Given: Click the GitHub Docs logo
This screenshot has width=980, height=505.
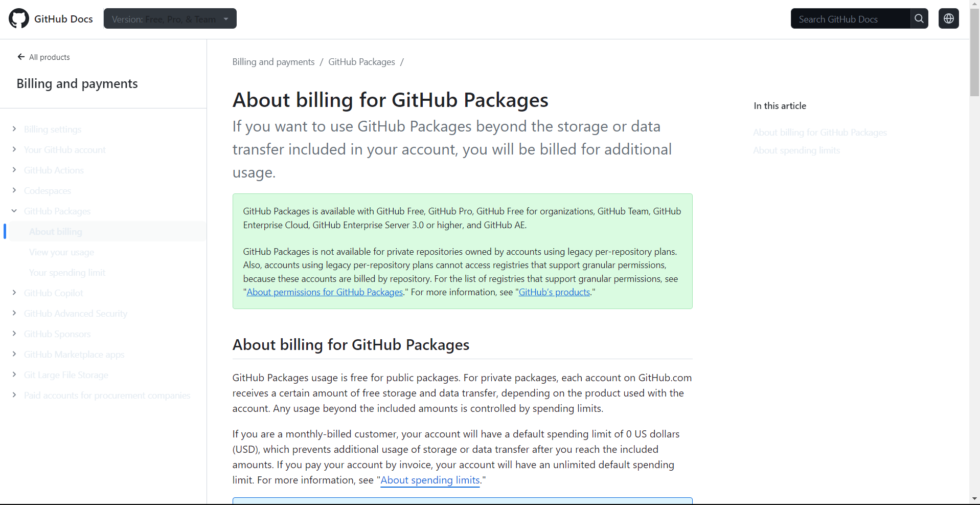Looking at the screenshot, I should tap(50, 18).
